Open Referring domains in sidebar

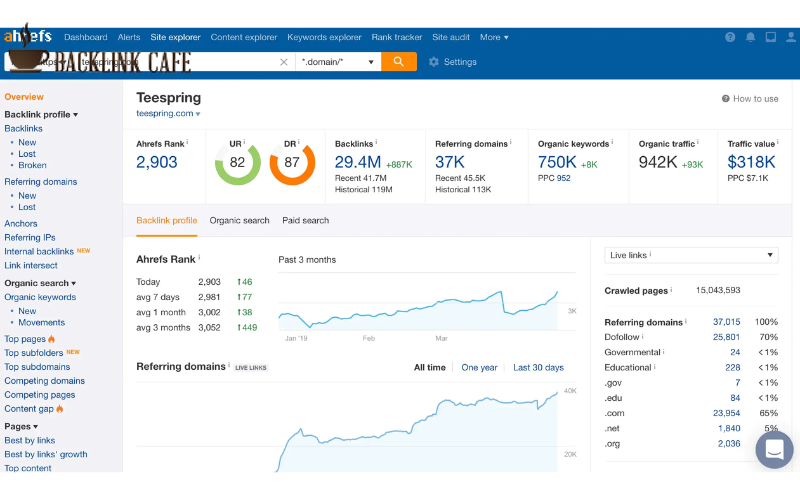click(41, 182)
